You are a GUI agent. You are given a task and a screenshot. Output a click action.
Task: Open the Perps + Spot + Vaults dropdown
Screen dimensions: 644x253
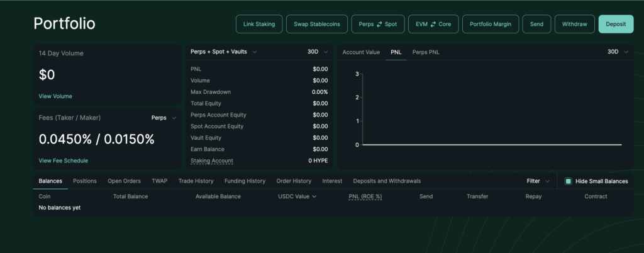pos(223,52)
